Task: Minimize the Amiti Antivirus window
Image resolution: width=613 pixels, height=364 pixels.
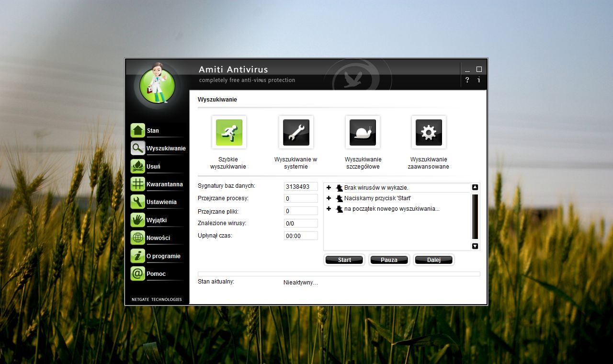Action: (x=467, y=69)
